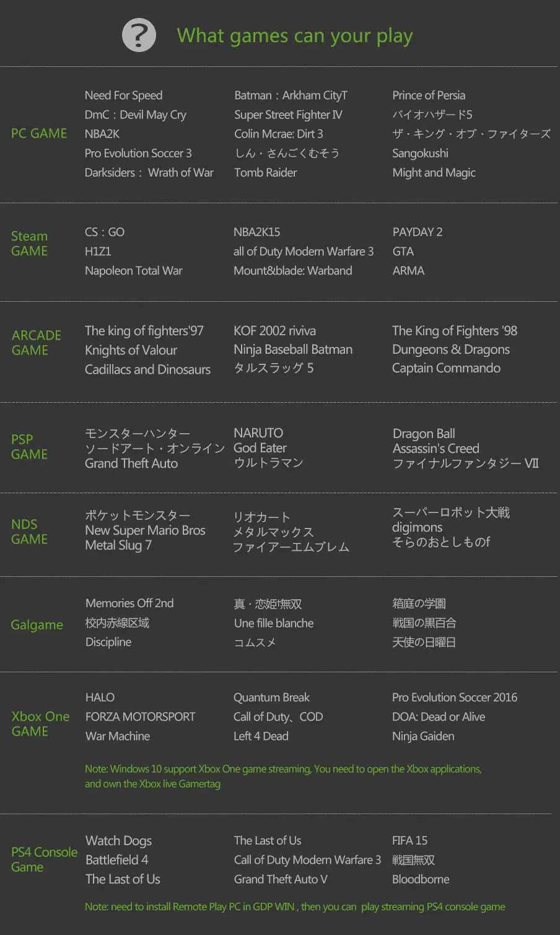The height and width of the screenshot is (935, 560).
Task: Select the Galgame category label
Action: coord(37,625)
